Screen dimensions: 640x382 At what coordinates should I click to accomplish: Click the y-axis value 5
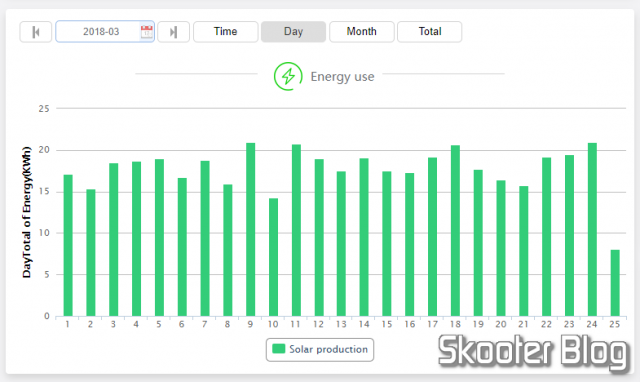pyautogui.click(x=47, y=274)
